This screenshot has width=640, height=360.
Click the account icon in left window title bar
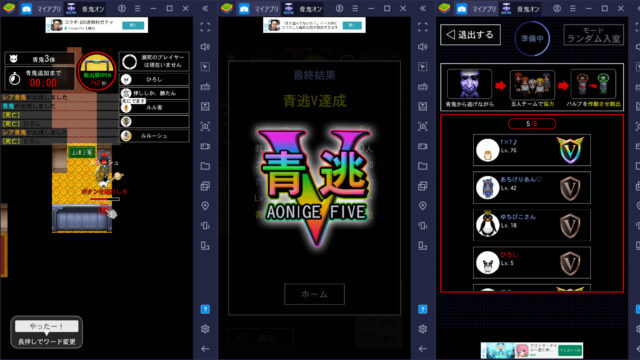[122, 9]
